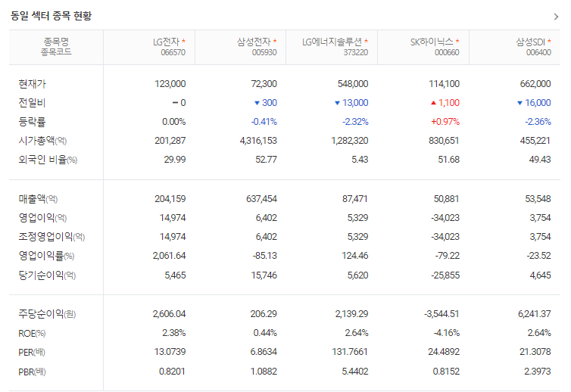Viewport: 571px width, 392px height.
Task: Click sales value 204,159
Action: pos(170,199)
